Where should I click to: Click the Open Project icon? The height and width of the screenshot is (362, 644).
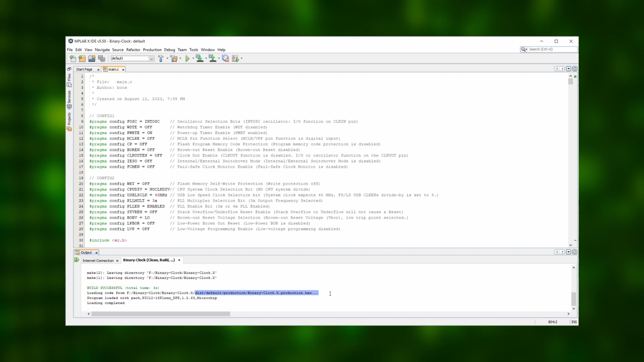tap(92, 58)
